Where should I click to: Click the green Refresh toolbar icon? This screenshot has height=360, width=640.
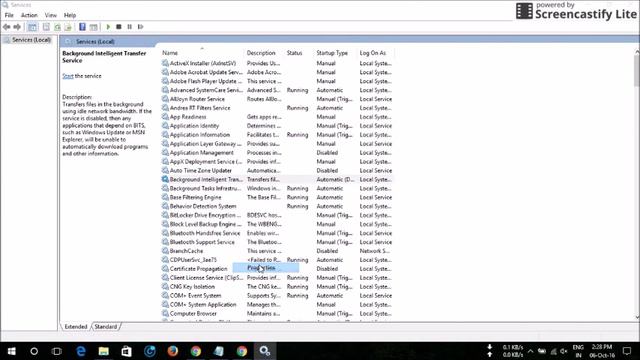tap(57, 27)
